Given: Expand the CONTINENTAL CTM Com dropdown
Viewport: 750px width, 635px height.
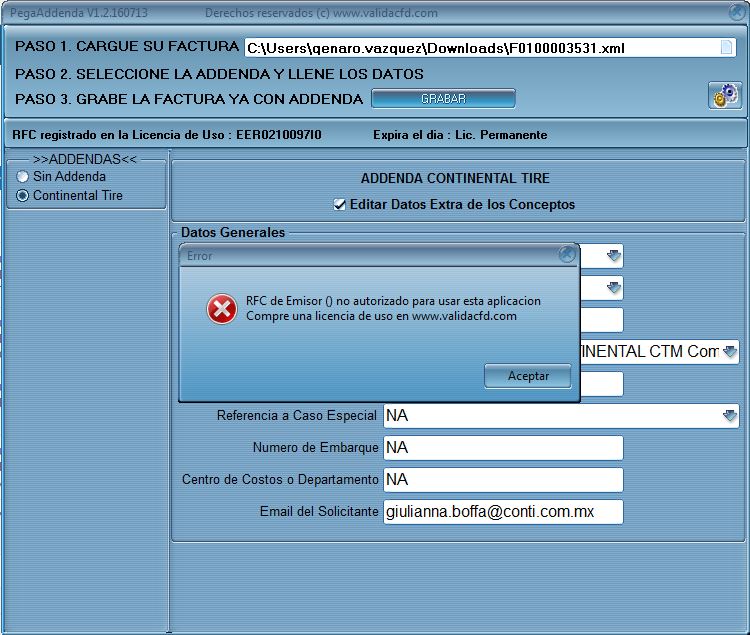Looking at the screenshot, I should point(729,352).
